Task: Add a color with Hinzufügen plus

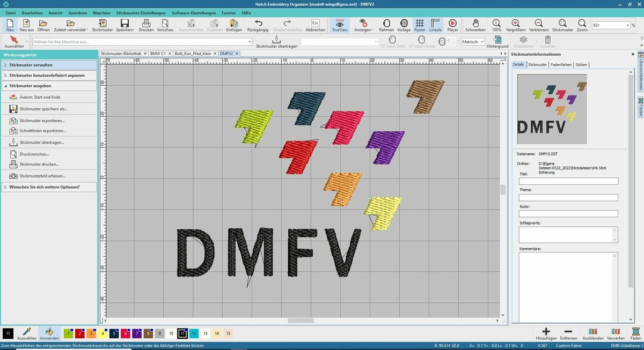Action: (546, 334)
